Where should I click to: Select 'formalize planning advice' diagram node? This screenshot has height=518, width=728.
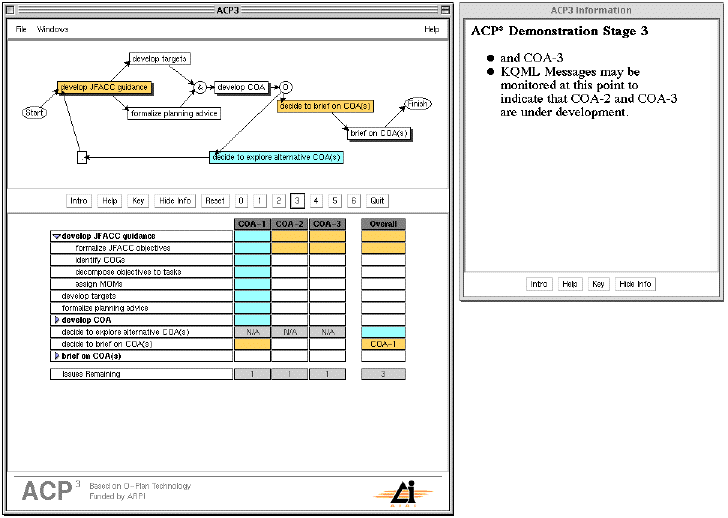coord(174,113)
